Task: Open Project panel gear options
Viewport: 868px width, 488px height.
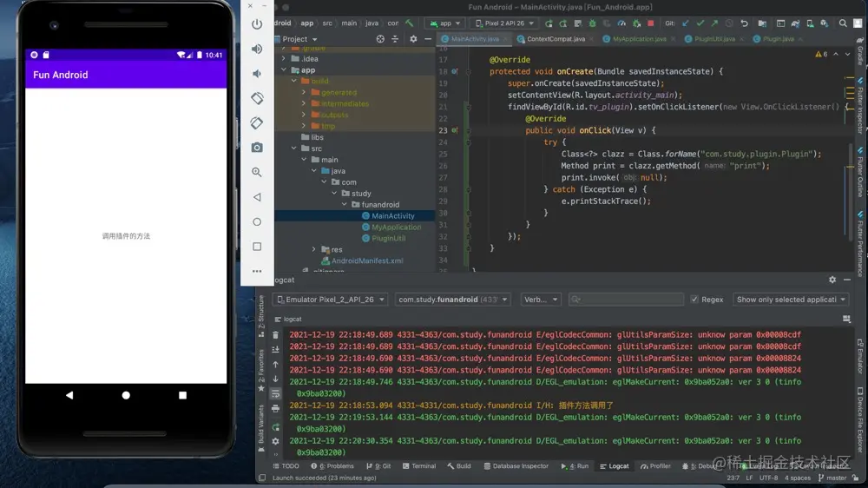Action: click(x=413, y=39)
